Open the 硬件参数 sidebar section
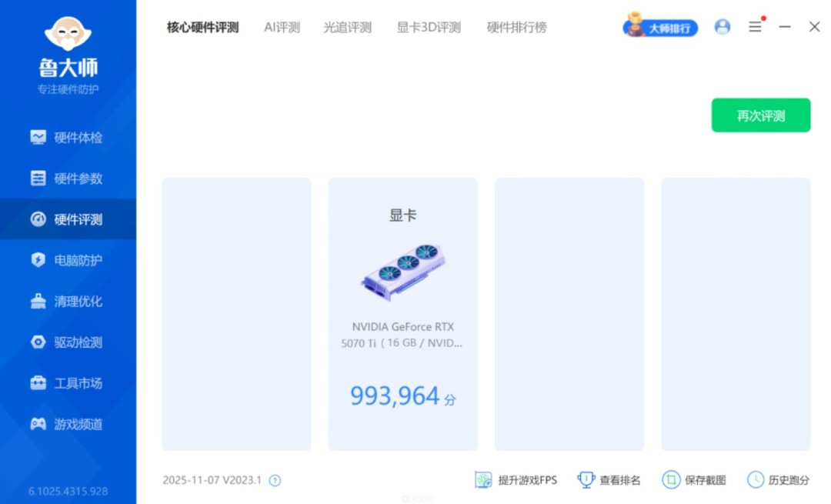The width and height of the screenshot is (831, 504). [x=68, y=178]
